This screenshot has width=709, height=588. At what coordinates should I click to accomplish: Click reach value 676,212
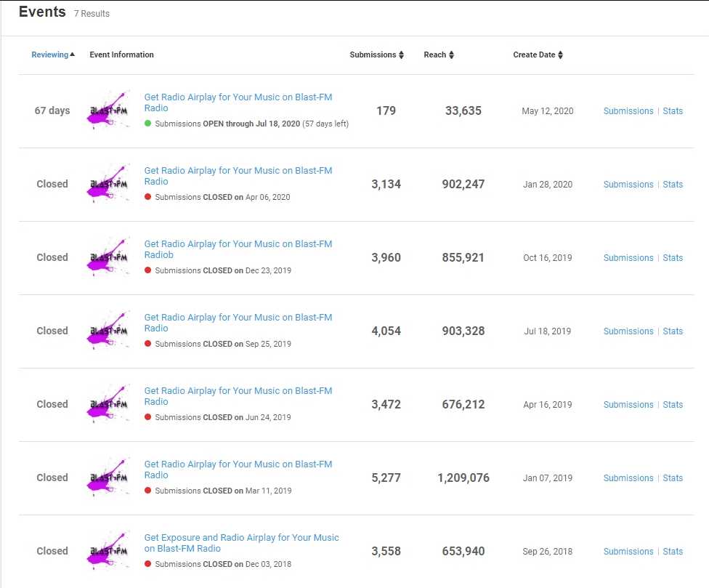(x=463, y=404)
